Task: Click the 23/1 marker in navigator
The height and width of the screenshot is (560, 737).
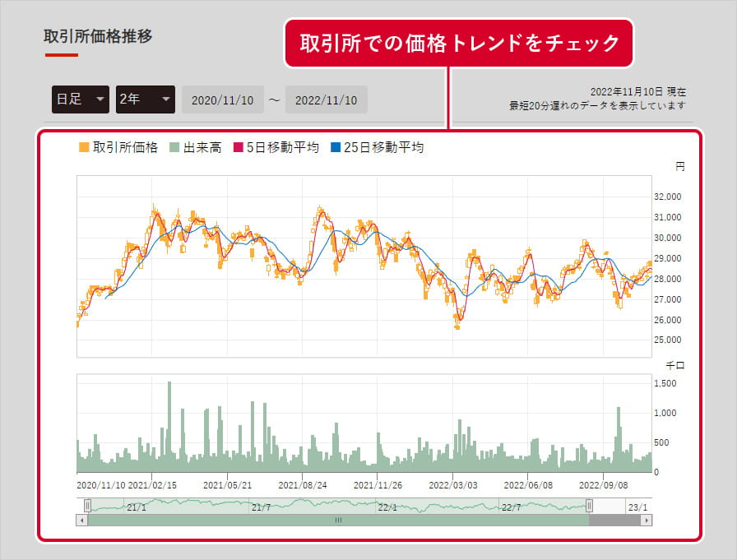Action: (637, 507)
